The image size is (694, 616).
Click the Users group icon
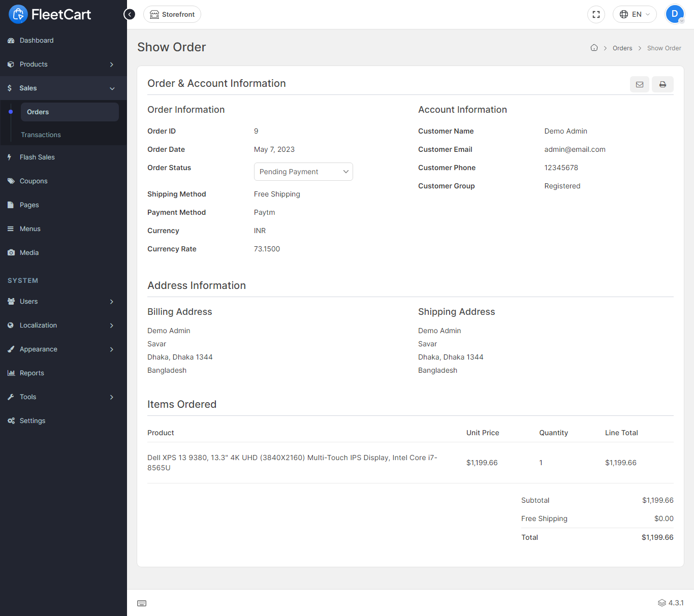pyautogui.click(x=11, y=302)
